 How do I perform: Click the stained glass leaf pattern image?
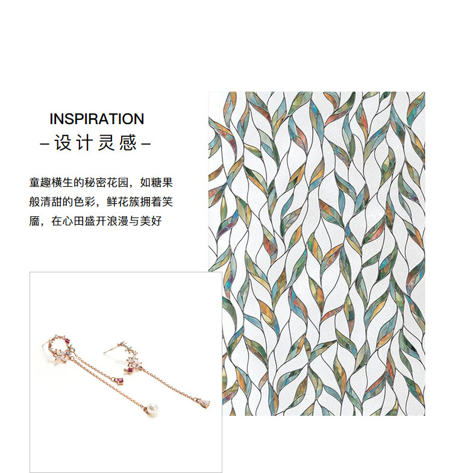[x=317, y=254]
